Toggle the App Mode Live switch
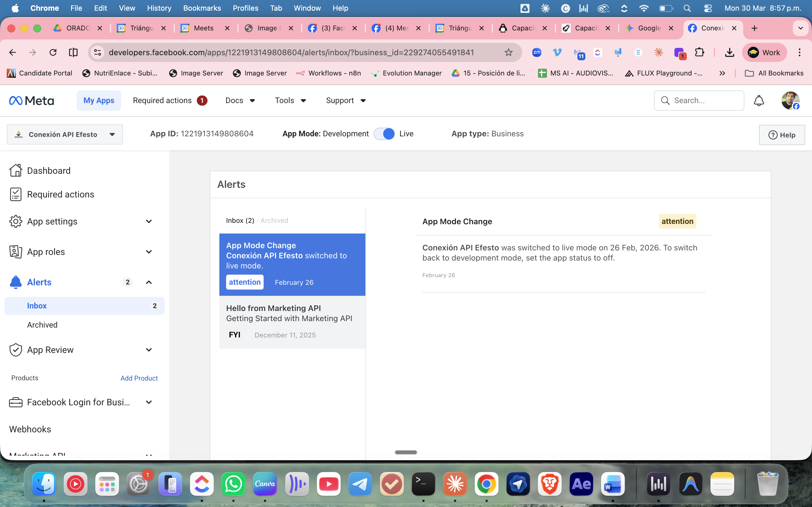Screen dimensions: 812x507 384,134
